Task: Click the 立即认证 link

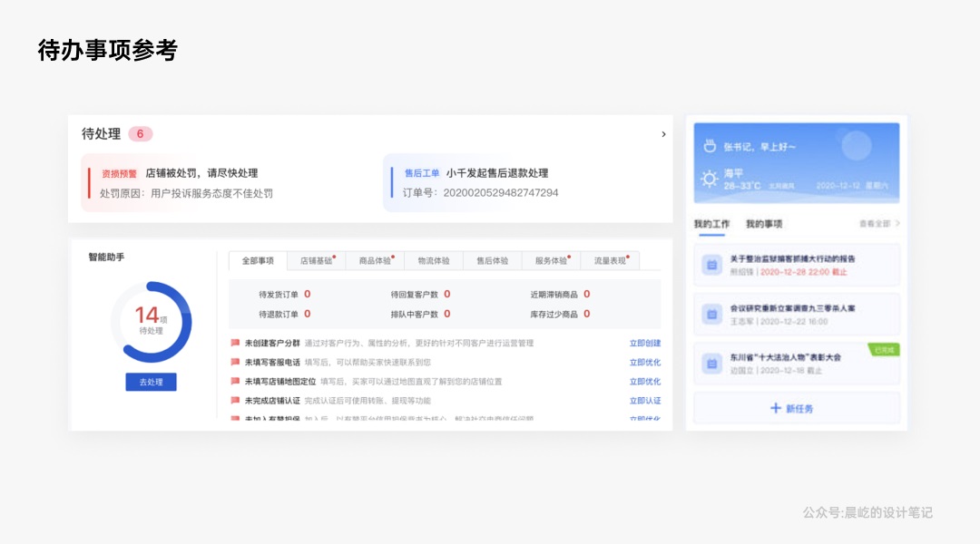Action: (x=645, y=401)
